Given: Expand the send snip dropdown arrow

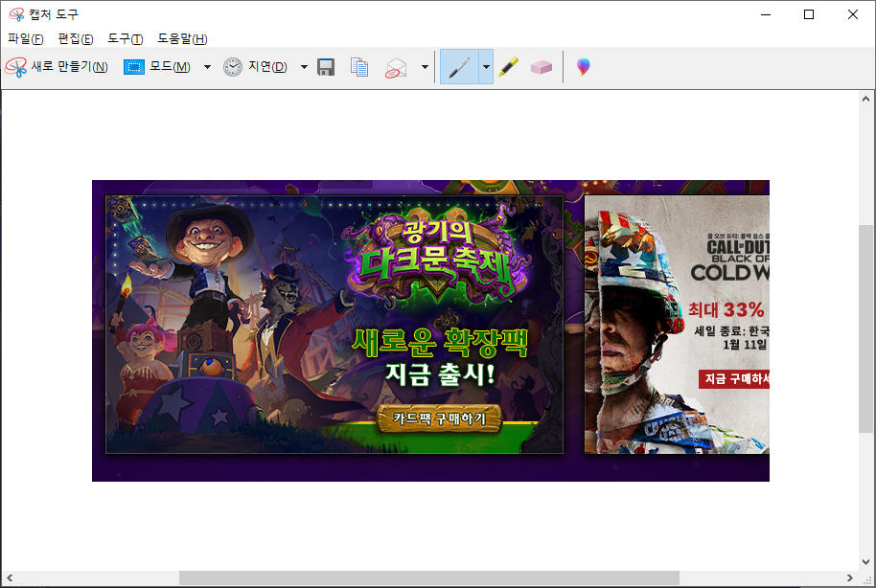Looking at the screenshot, I should click(425, 67).
